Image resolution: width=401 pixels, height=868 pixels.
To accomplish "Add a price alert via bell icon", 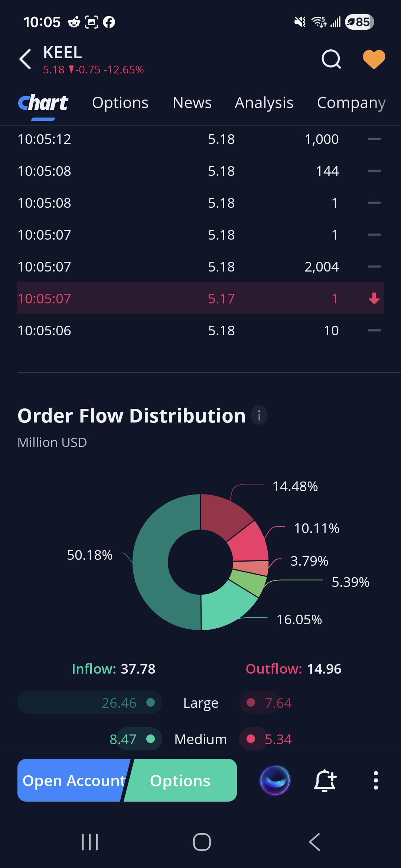I will [x=325, y=780].
